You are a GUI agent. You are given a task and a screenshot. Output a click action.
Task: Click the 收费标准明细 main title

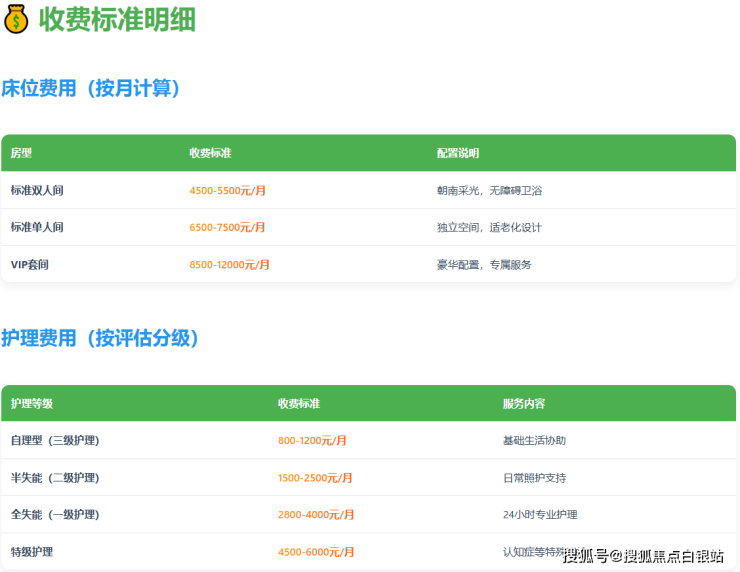coord(117,19)
